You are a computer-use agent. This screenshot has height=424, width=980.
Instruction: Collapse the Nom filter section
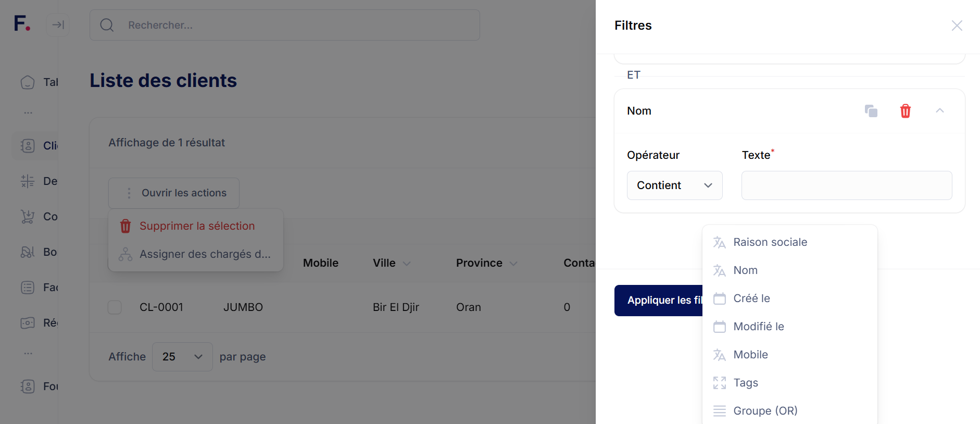[x=939, y=111]
